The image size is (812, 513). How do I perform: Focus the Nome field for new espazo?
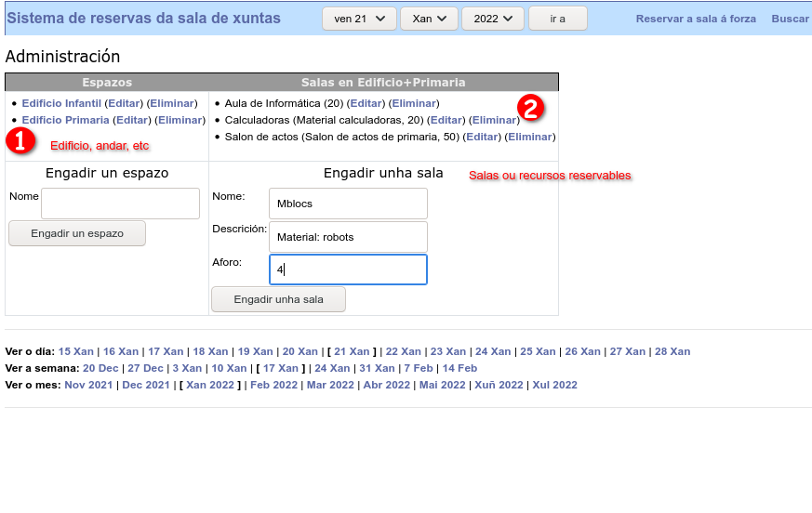tap(120, 204)
